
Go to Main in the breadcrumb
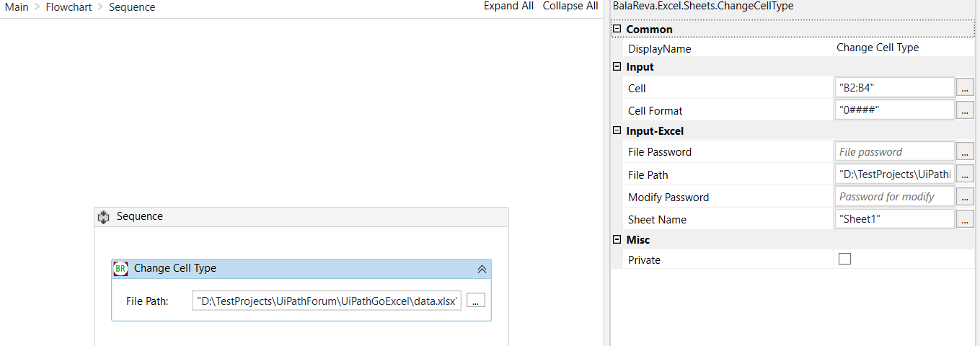tap(17, 7)
